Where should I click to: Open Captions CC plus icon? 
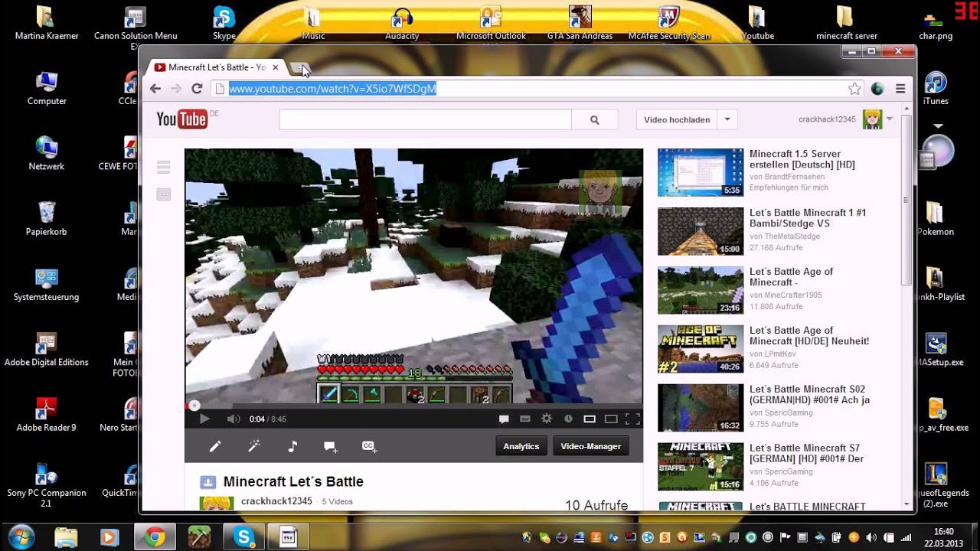[369, 446]
